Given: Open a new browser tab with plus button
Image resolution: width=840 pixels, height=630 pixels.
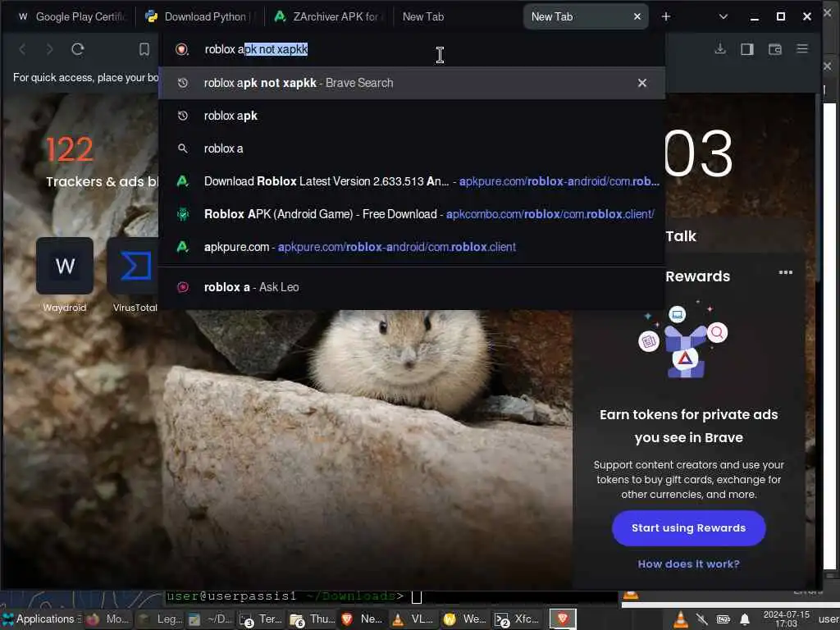Looking at the screenshot, I should pyautogui.click(x=666, y=16).
